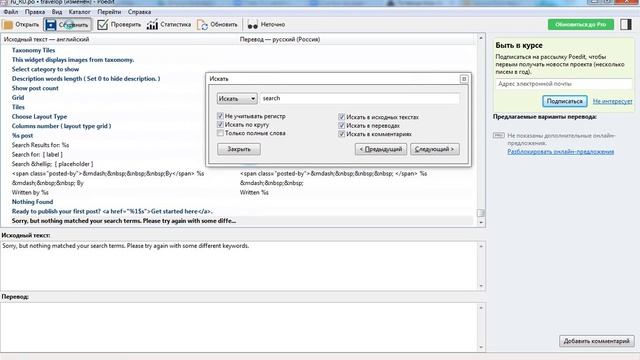640x360 pixels.
Task: Toggle Искать в комментариях checkbox
Action: pyautogui.click(x=342, y=134)
